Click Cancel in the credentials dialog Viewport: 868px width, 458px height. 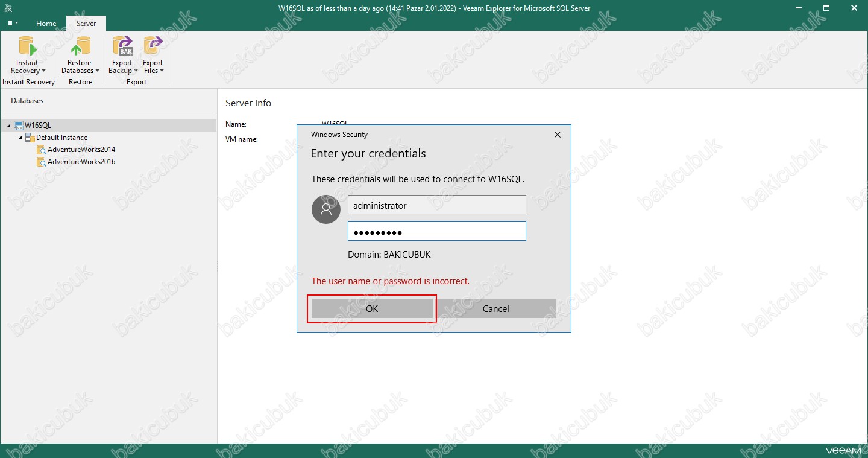click(495, 308)
